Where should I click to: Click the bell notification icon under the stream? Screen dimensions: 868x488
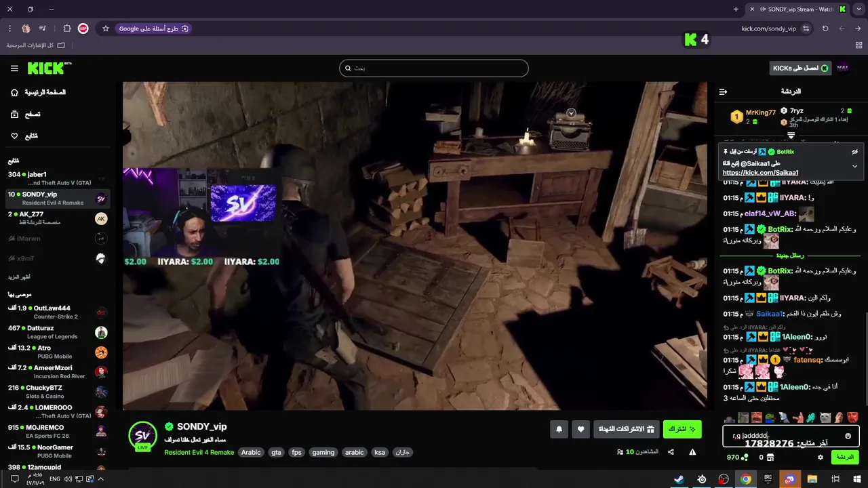559,429
